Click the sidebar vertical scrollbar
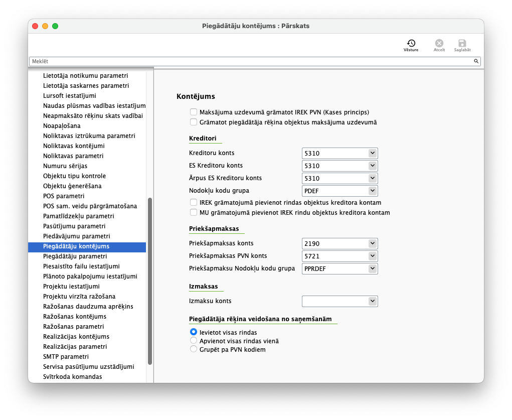Viewport: 512px width, 420px height. (x=149, y=281)
